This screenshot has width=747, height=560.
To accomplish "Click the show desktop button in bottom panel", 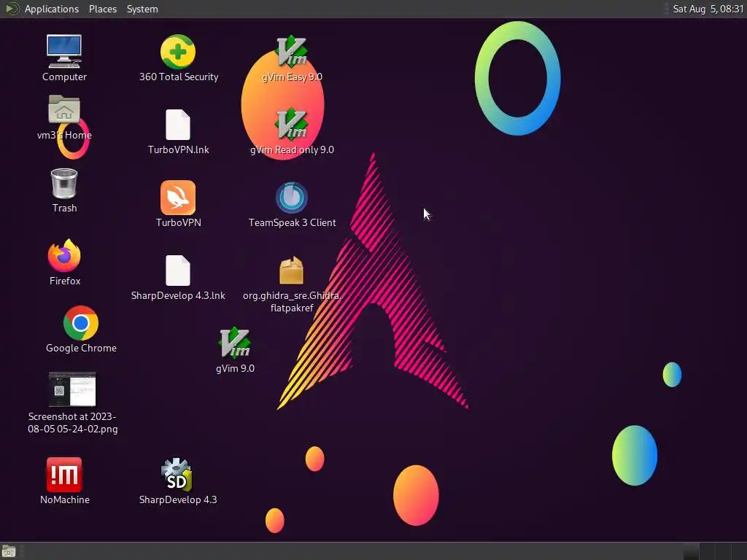I will point(9,551).
